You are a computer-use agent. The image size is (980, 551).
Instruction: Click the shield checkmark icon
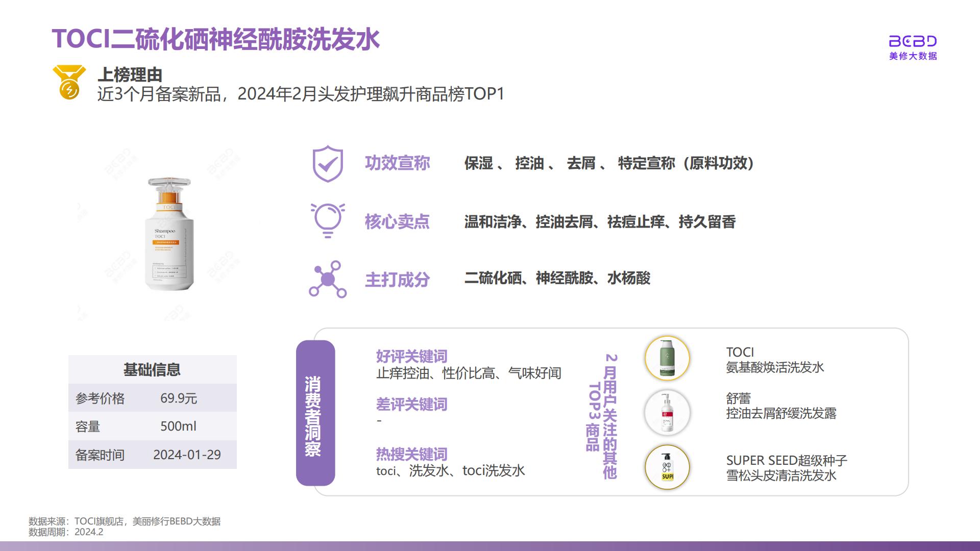coord(328,164)
